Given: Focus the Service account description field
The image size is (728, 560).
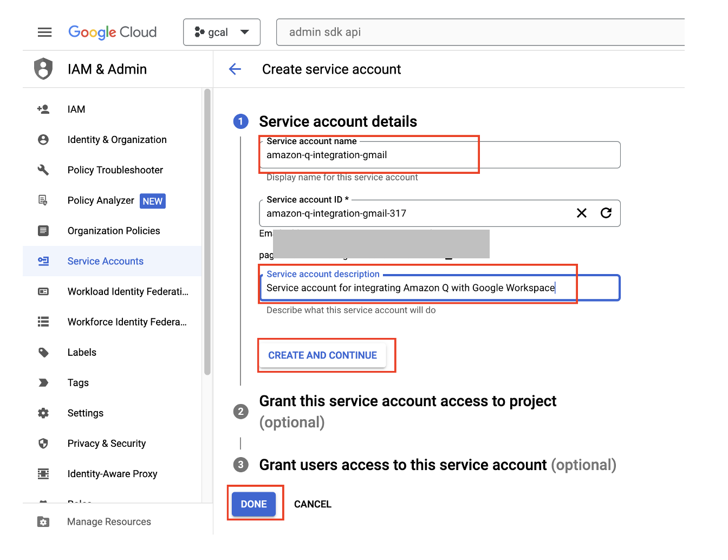Looking at the screenshot, I should pyautogui.click(x=440, y=288).
